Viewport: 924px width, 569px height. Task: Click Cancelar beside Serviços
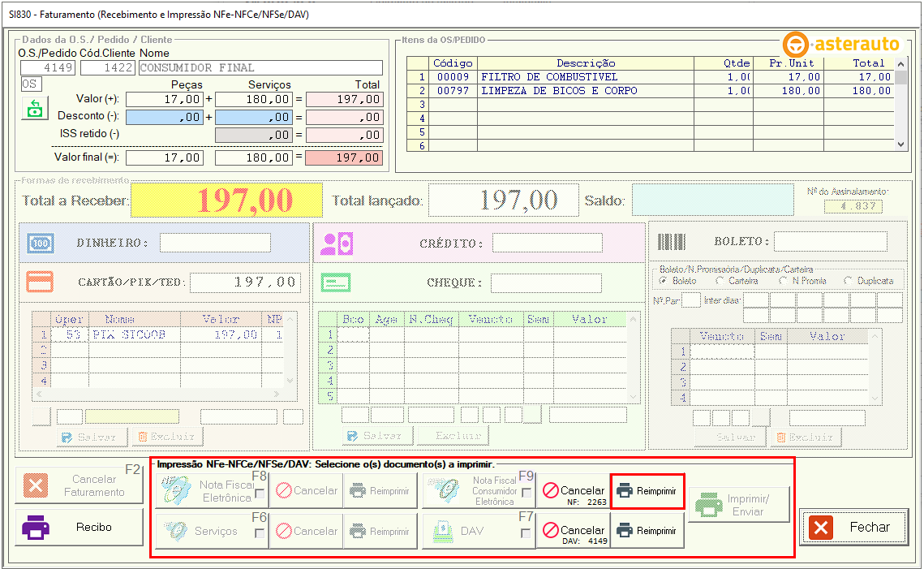(307, 531)
